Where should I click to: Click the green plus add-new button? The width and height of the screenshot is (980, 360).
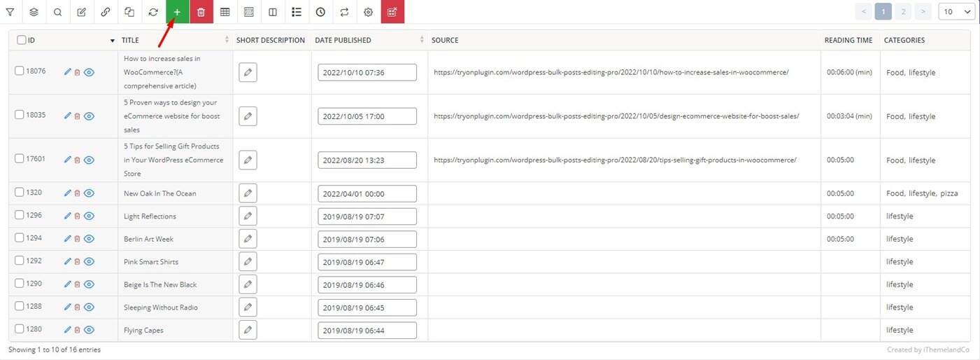(x=177, y=12)
